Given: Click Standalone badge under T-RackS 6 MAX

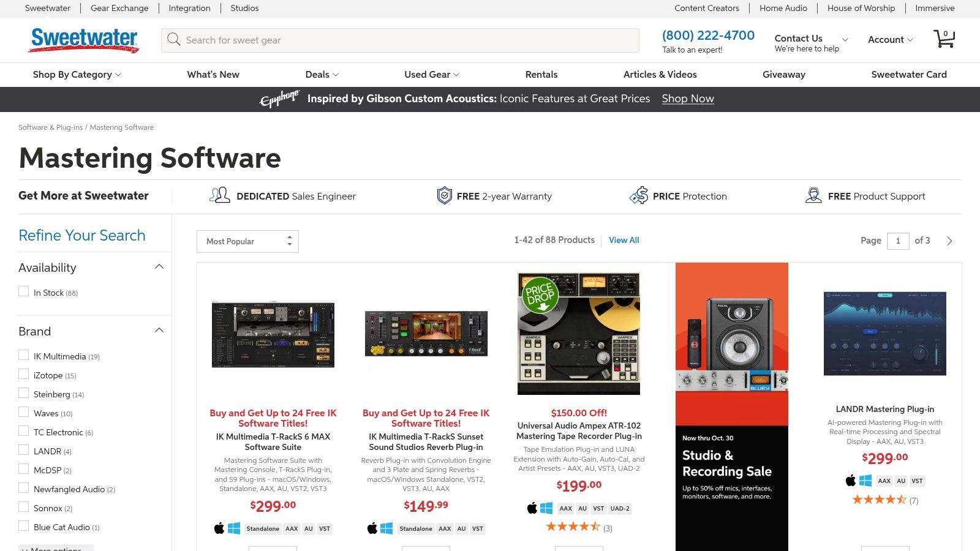Looking at the screenshot, I should 263,529.
